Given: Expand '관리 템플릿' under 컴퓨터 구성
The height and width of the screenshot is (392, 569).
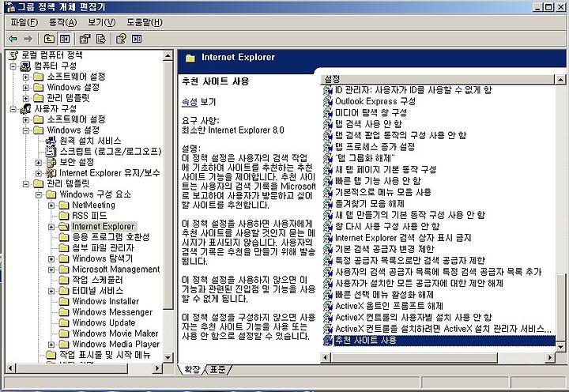Looking at the screenshot, I should click(26, 98).
